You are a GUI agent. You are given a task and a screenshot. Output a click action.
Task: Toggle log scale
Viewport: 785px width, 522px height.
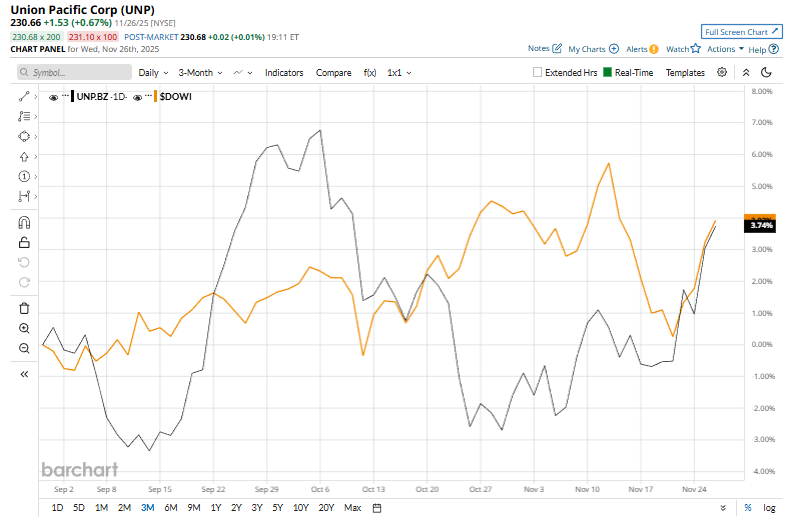coord(769,508)
